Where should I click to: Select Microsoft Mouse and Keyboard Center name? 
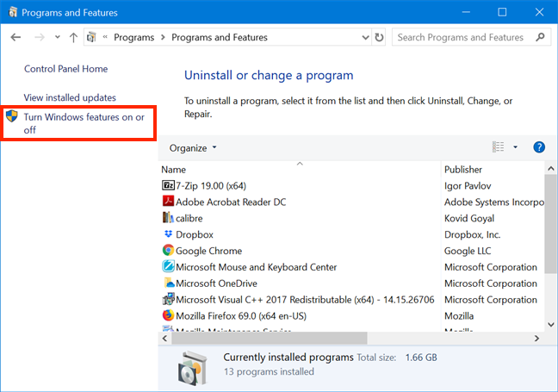pos(257,267)
